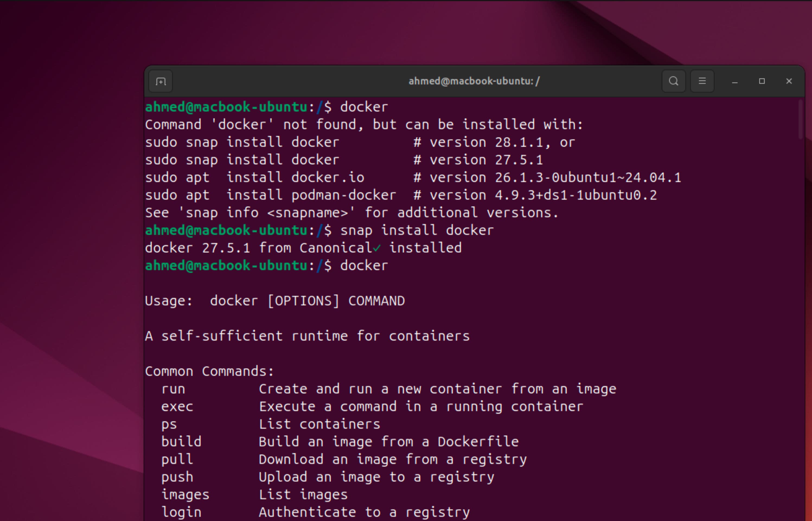Click the 'exec' command entry

(x=177, y=407)
